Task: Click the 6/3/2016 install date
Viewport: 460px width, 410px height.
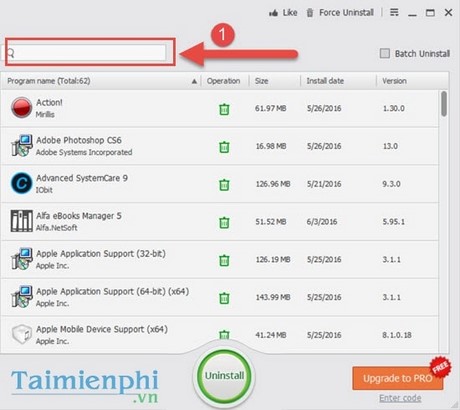Action: point(322,222)
